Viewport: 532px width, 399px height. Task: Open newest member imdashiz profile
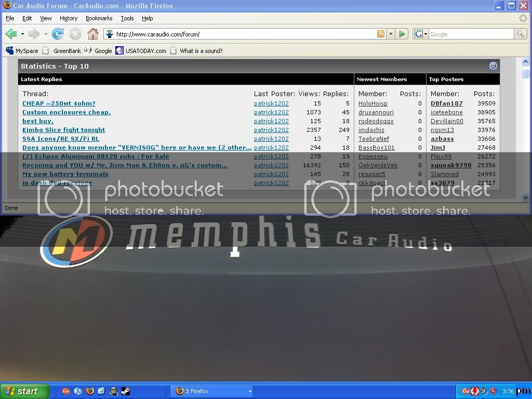(x=371, y=130)
